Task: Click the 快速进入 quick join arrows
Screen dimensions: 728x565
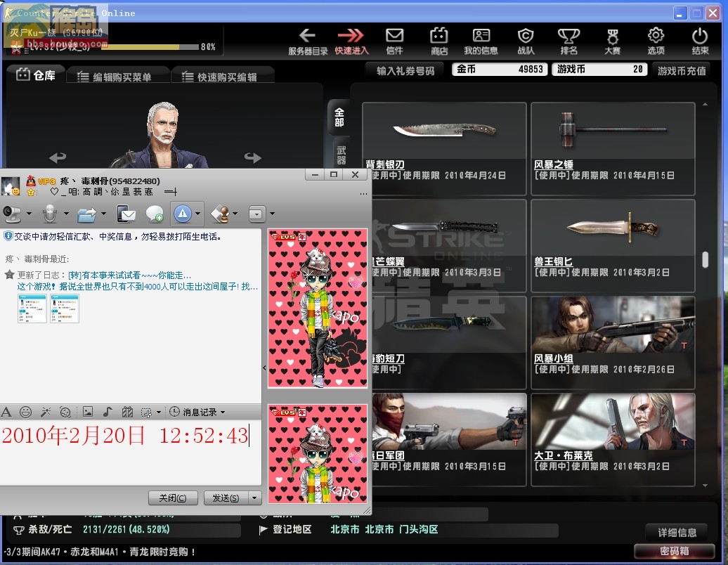Action: click(x=351, y=41)
